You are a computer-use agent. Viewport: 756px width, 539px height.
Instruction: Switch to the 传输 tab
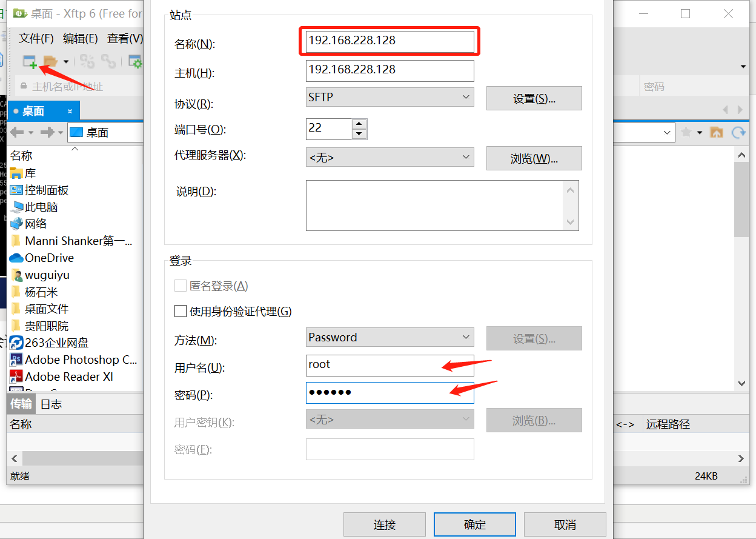coord(21,404)
